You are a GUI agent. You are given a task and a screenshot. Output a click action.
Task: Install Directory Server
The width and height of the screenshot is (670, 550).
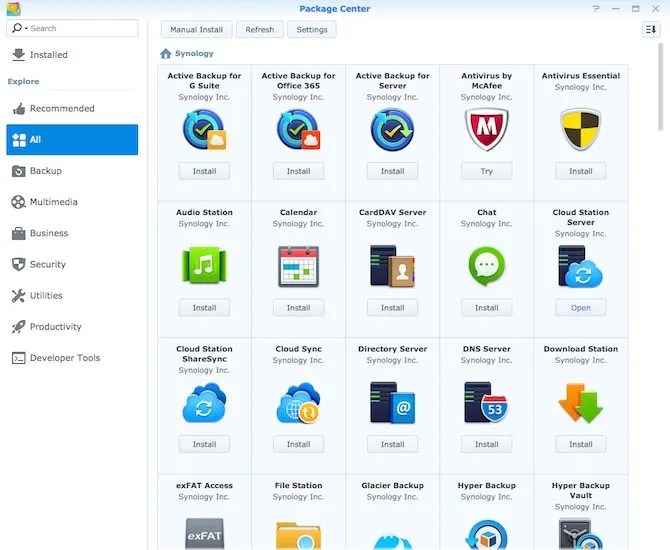tap(392, 444)
